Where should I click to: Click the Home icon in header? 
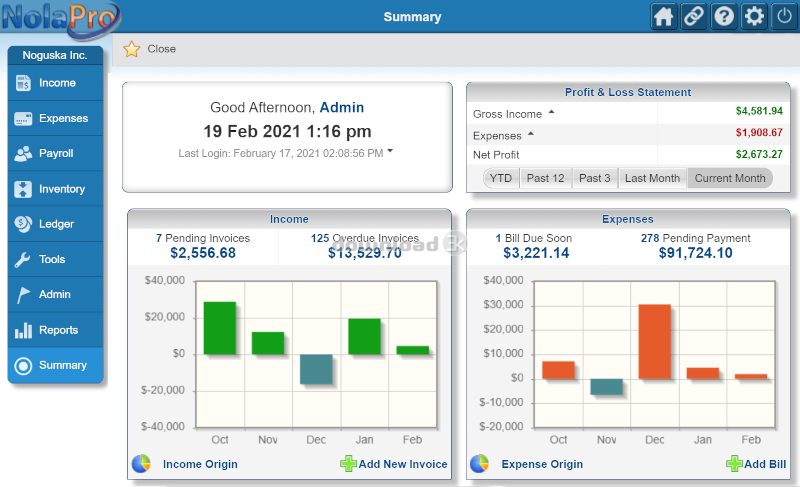(x=663, y=17)
